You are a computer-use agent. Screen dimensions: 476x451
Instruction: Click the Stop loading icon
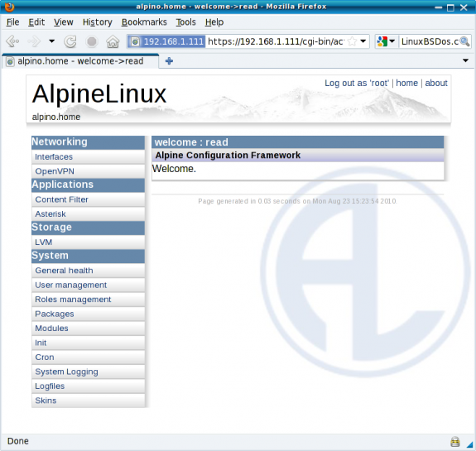(x=91, y=41)
